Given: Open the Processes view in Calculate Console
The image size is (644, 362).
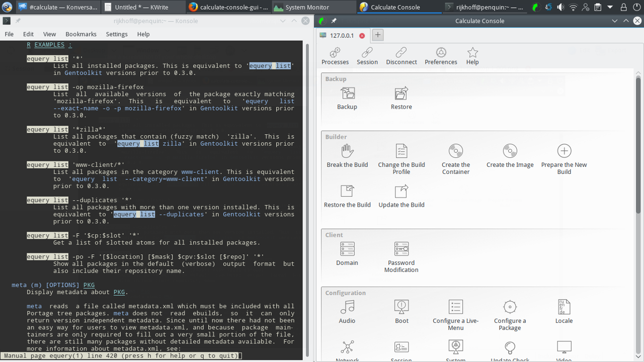Looking at the screenshot, I should tap(335, 56).
